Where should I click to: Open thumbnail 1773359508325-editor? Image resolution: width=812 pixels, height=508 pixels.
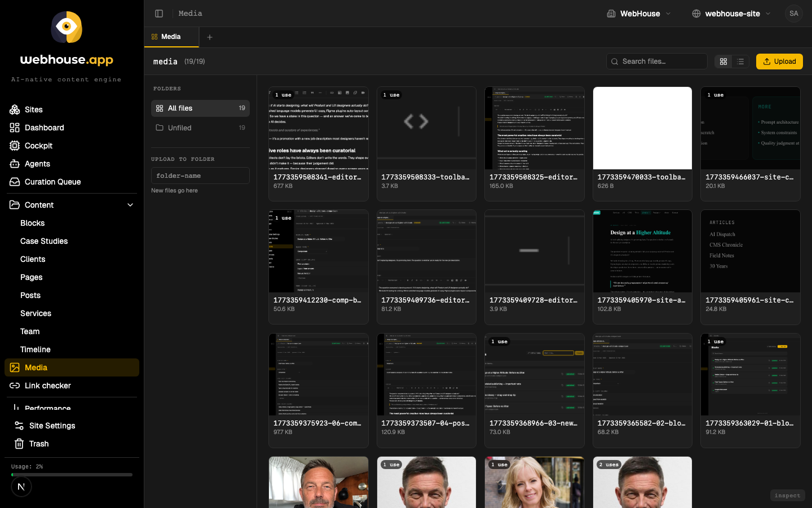click(535, 128)
